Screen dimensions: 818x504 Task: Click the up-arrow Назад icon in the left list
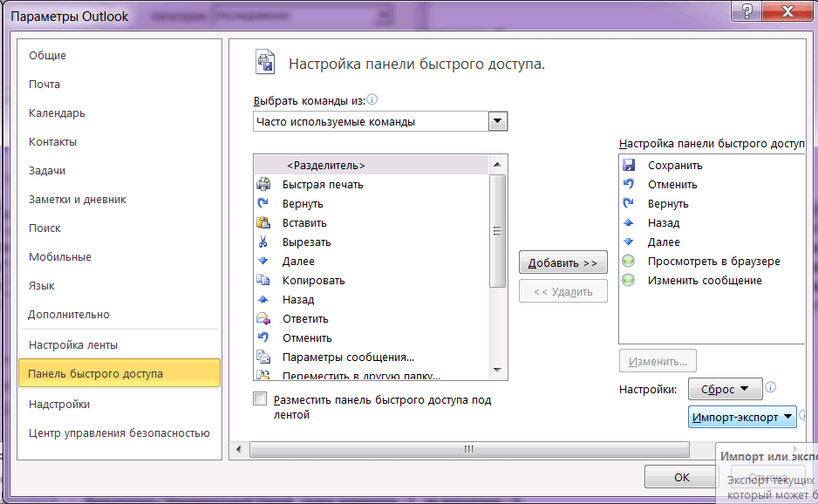(x=263, y=299)
